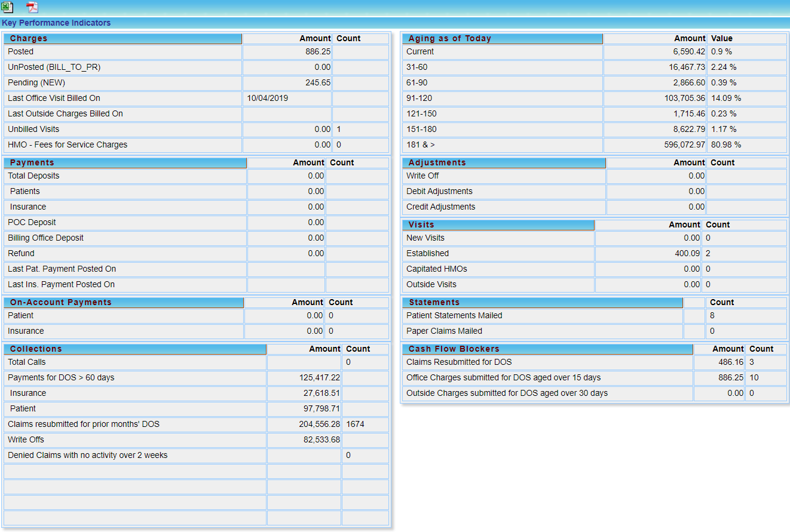
Task: Select the Established visits row label
Action: (x=427, y=254)
